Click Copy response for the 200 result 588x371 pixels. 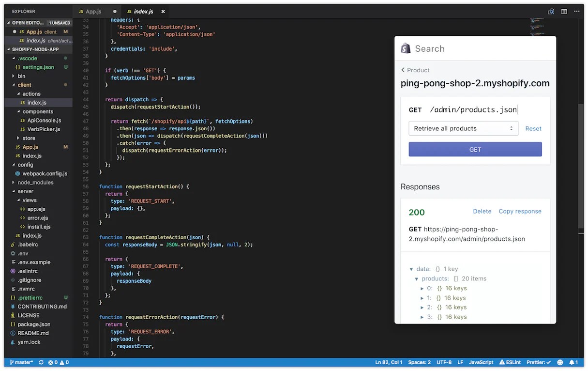[x=520, y=211]
